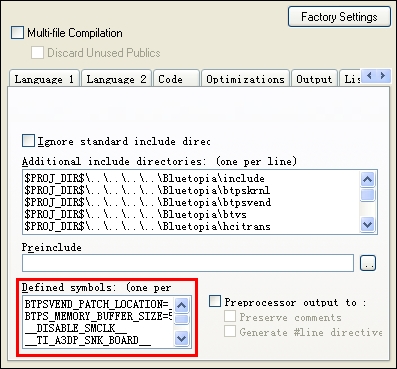The width and height of the screenshot is (397, 369).
Task: Check Ignore standard include directories
Action: 28,141
